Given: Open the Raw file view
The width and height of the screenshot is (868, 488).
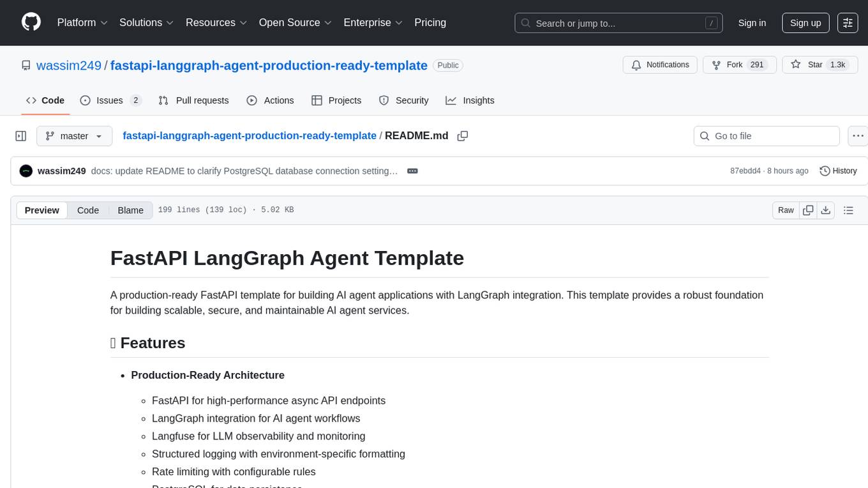Looking at the screenshot, I should point(786,210).
